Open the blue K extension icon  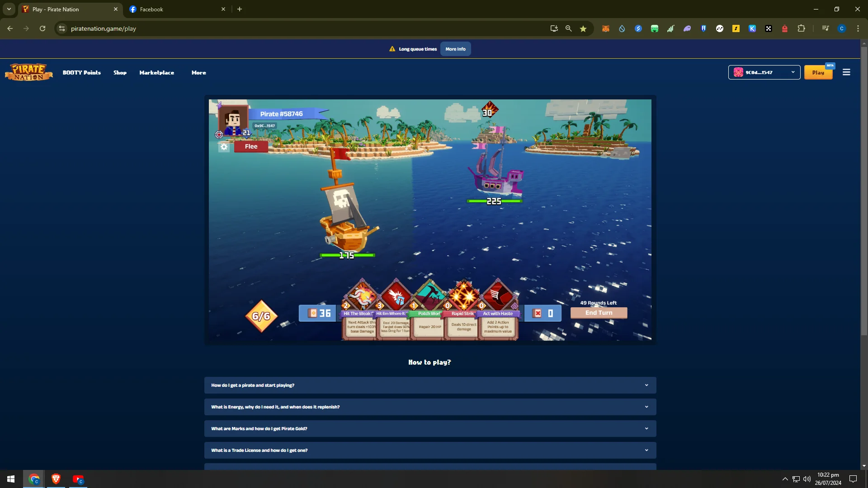(752, 28)
